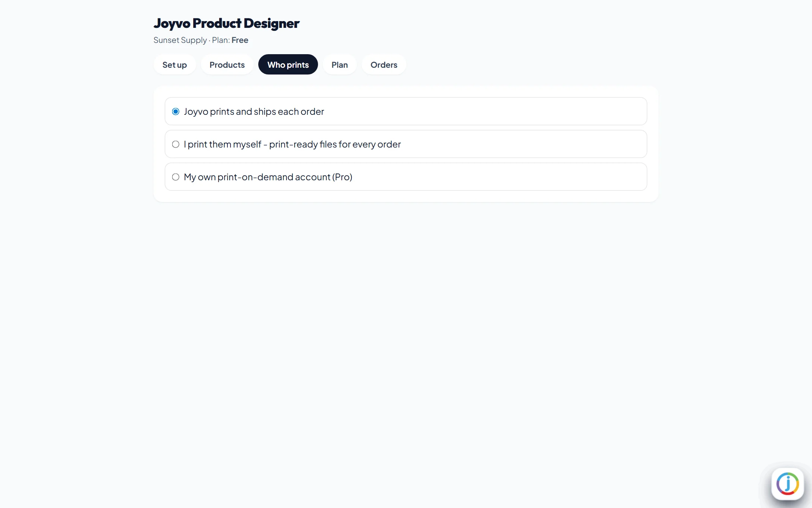The image size is (812, 508).
Task: Select the I print them myself radio button
Action: (x=176, y=144)
